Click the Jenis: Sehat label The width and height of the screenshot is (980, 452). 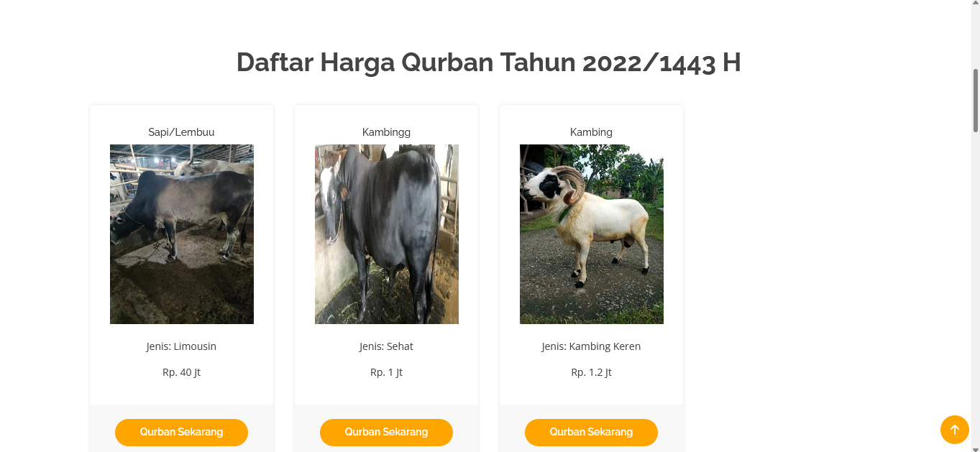pyautogui.click(x=386, y=346)
